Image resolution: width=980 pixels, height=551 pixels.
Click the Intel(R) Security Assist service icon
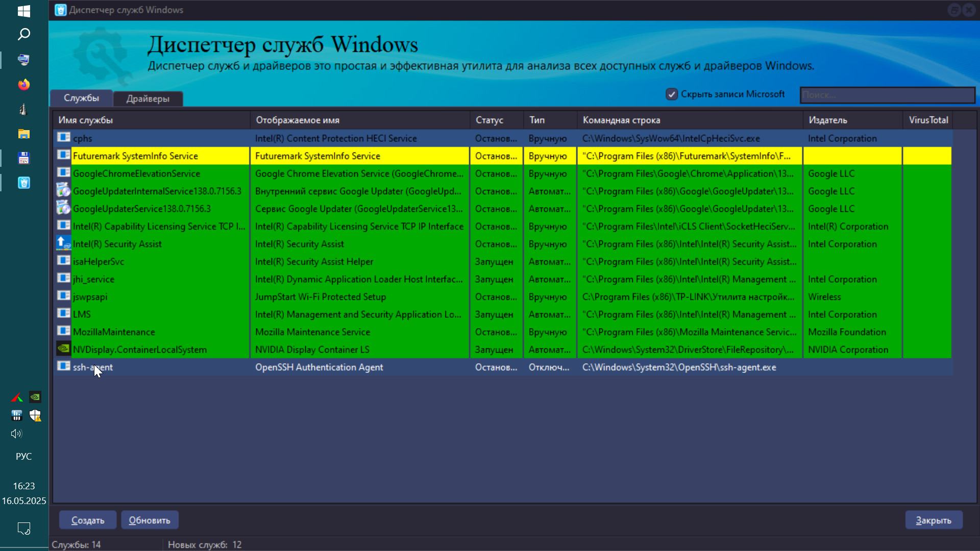63,243
